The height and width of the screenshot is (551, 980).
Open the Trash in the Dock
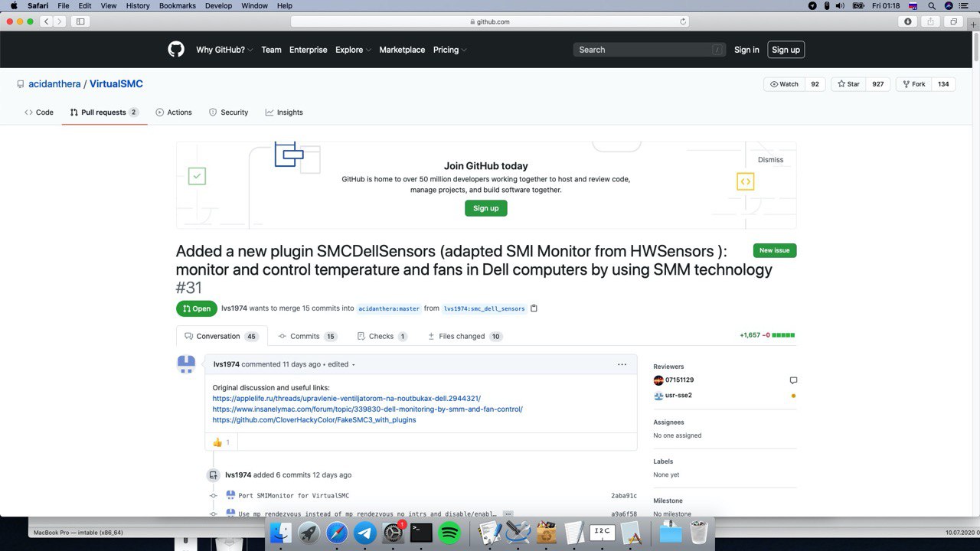pos(698,533)
